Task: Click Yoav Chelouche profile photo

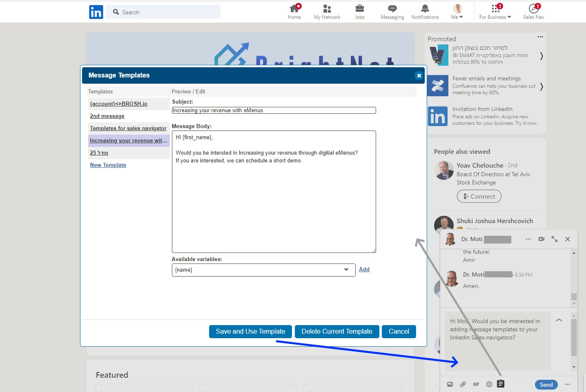Action: pos(443,171)
